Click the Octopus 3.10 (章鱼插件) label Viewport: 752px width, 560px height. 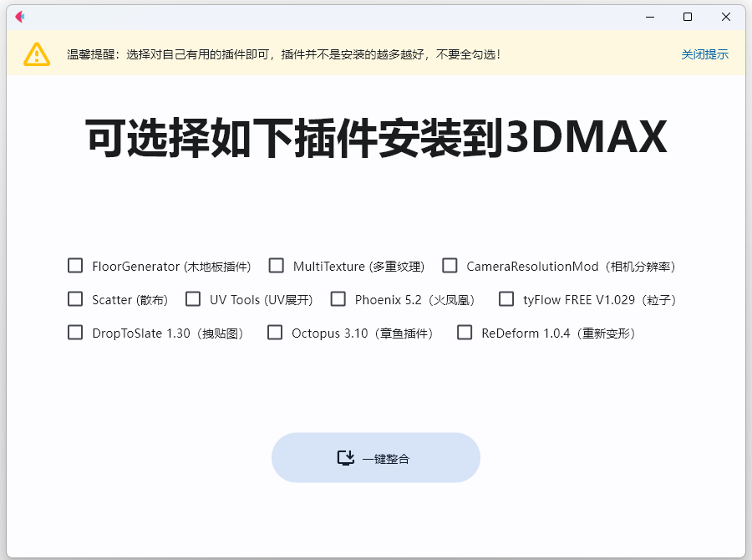coord(363,333)
